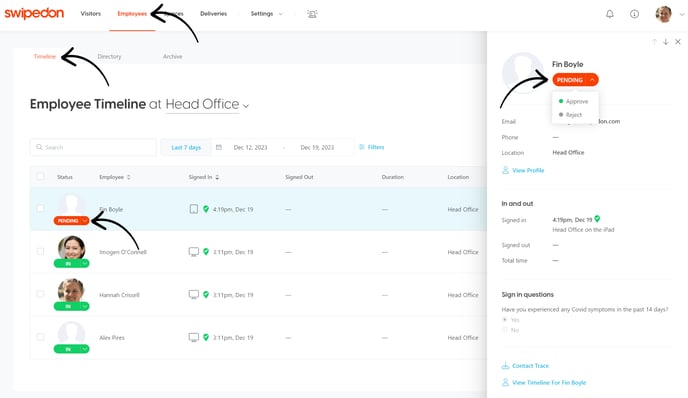This screenshot has width=688, height=398.
Task: Click the Dec 19, 2023 end date
Action: point(317,147)
